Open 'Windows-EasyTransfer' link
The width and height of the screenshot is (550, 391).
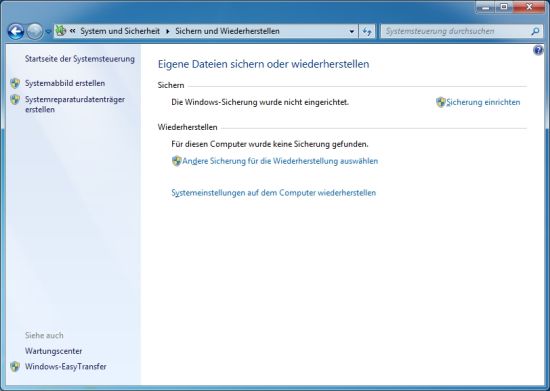tap(66, 367)
